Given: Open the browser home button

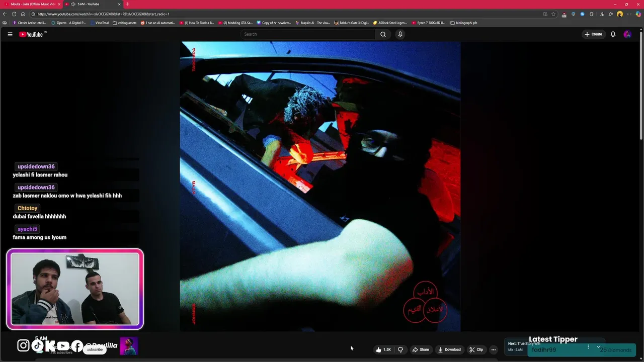Looking at the screenshot, I should click(23, 14).
